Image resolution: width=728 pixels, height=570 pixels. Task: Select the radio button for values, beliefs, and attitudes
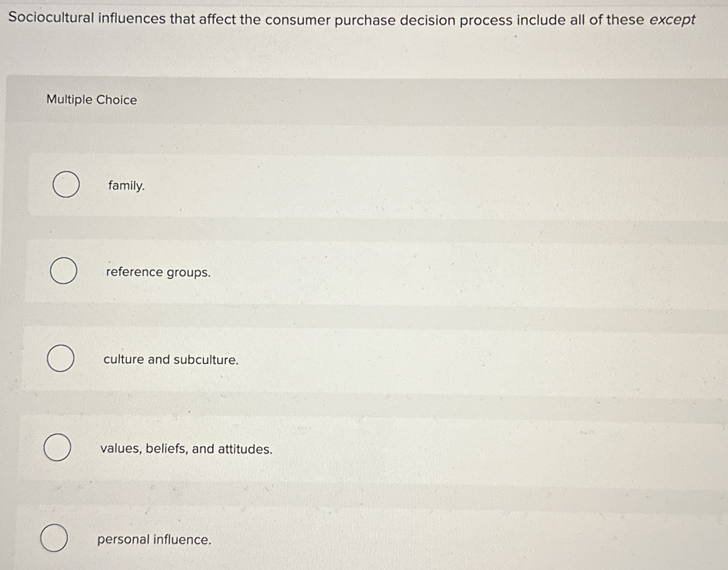(x=56, y=448)
